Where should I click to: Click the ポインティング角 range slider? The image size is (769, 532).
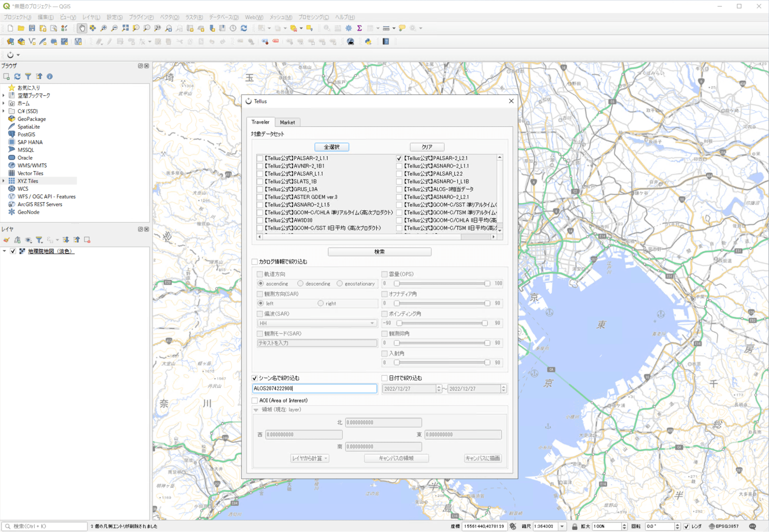click(442, 323)
